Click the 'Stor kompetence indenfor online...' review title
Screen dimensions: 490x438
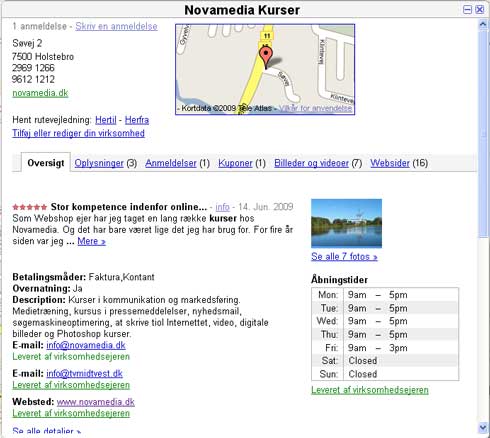129,207
